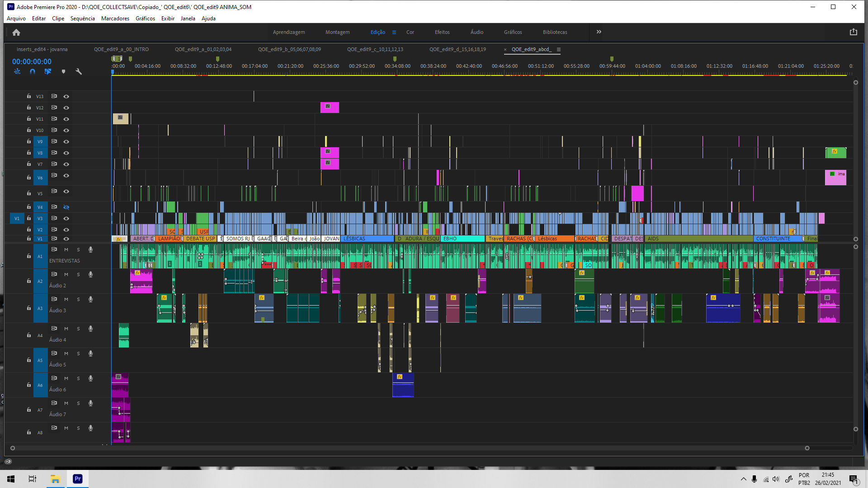Click the Add Marker icon
This screenshot has width=868, height=488.
coord(63,71)
